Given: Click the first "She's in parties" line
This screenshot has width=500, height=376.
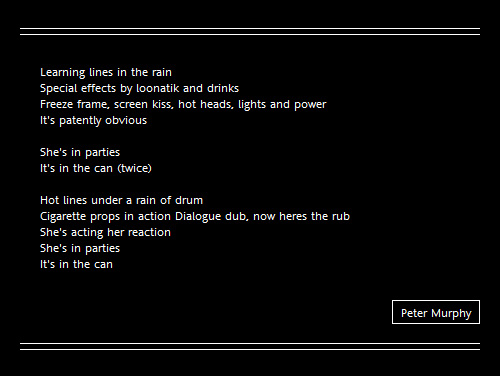Looking at the screenshot, I should tap(80, 152).
